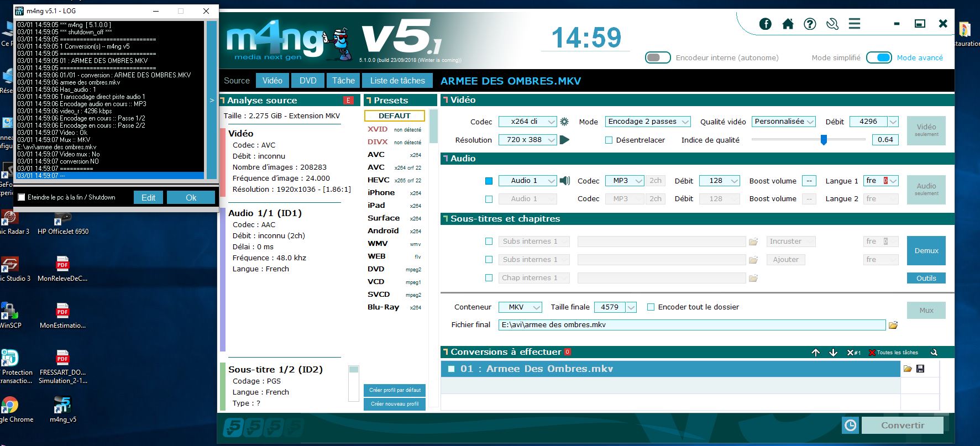Enable the Désentrelacer checkbox
The image size is (980, 446).
[609, 140]
